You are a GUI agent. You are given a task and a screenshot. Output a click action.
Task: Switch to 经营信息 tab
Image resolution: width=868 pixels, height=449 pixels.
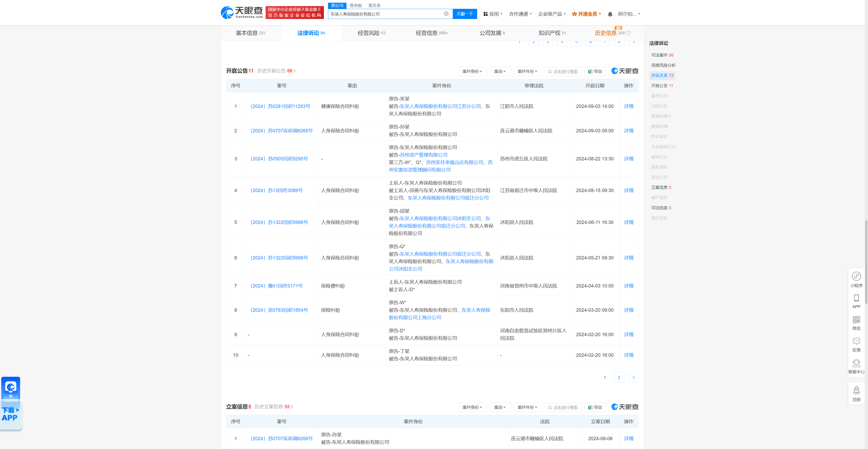432,33
